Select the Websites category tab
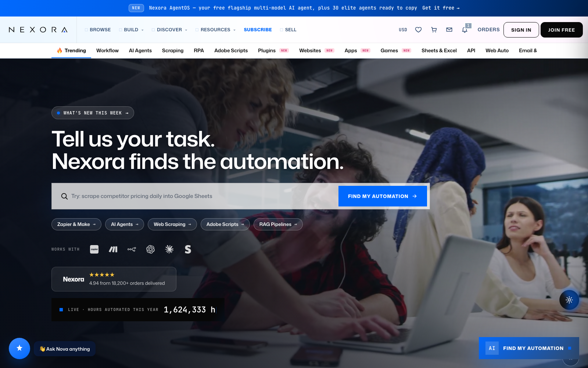This screenshot has width=588, height=368. tap(316, 51)
